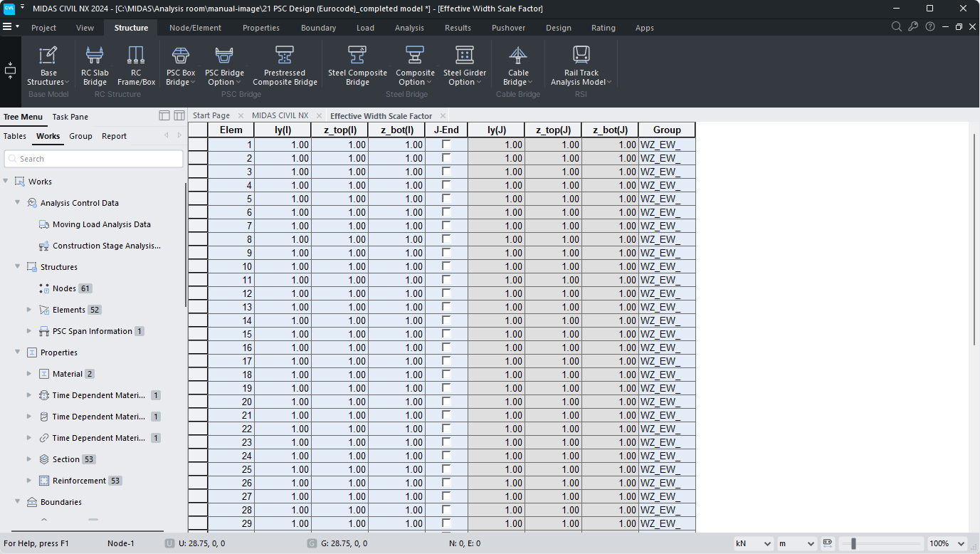Click the ribbon search magnifier icon
This screenshot has width=980, height=554.
click(x=897, y=27)
